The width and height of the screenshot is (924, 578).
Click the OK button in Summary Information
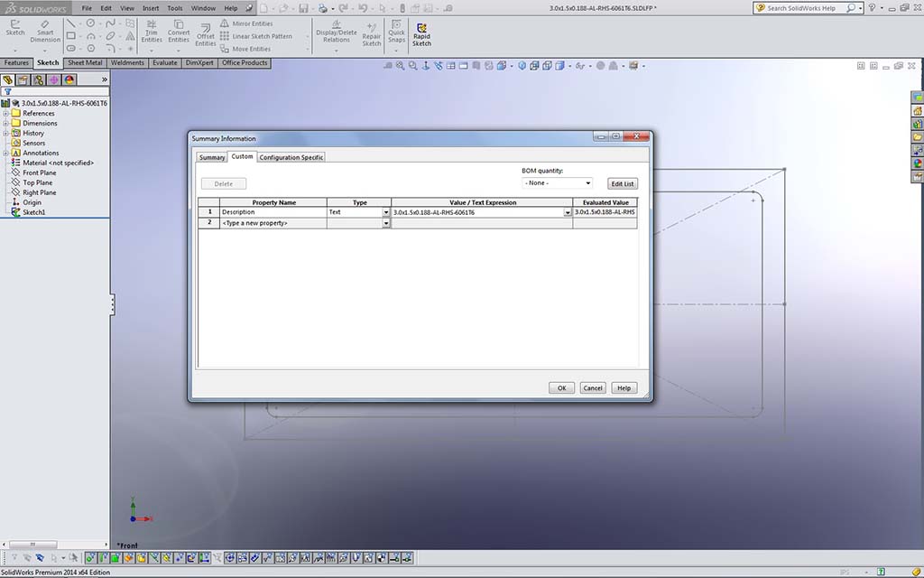point(561,388)
